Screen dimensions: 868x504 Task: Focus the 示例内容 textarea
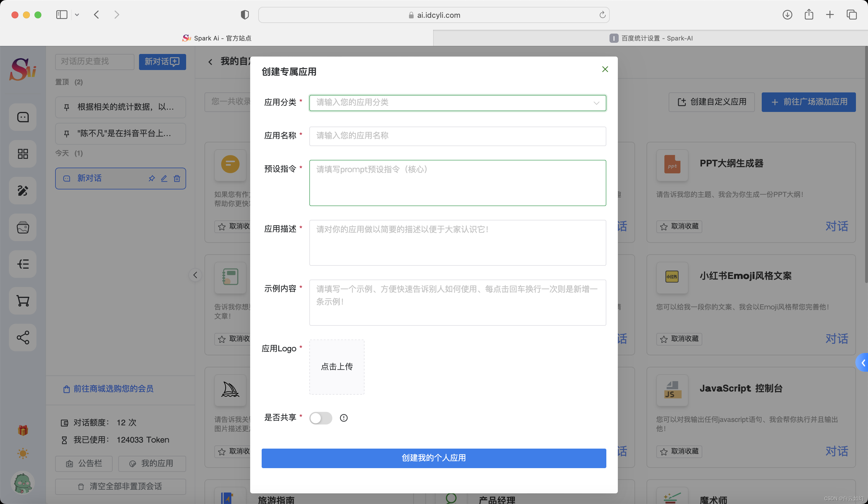[x=458, y=303]
